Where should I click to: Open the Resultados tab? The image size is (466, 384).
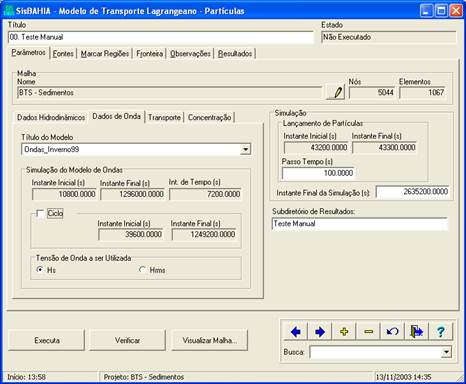click(x=235, y=54)
